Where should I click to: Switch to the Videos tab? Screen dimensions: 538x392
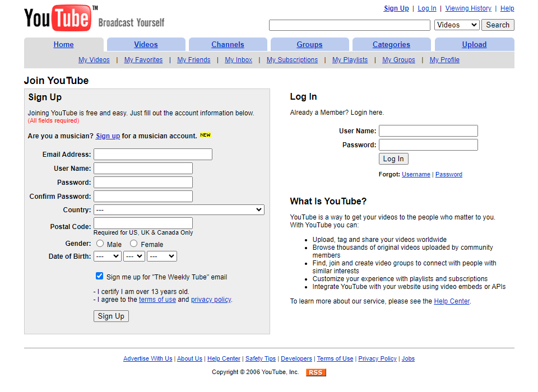tap(146, 45)
